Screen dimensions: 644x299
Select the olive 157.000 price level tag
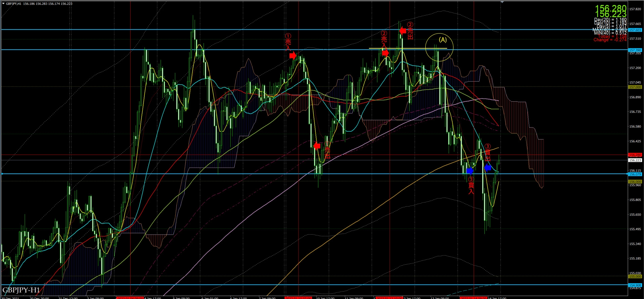[635, 87]
